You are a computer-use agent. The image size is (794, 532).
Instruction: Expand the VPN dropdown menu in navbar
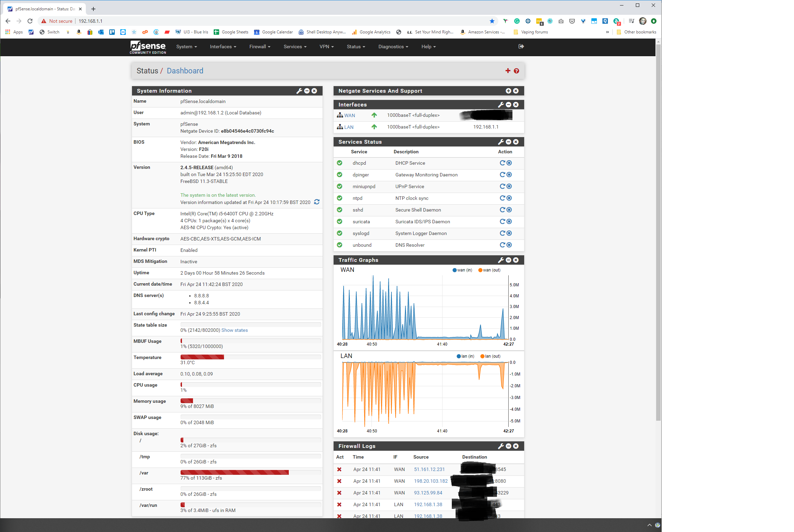click(326, 46)
